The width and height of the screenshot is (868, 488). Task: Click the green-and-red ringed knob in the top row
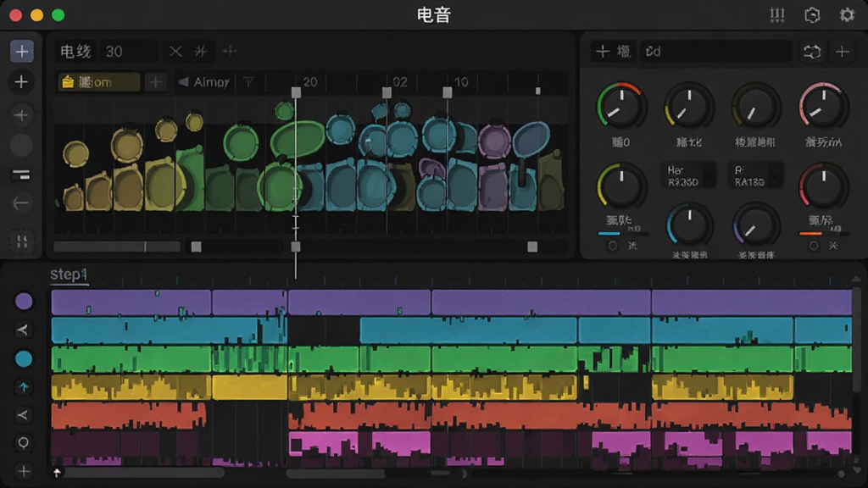point(621,106)
